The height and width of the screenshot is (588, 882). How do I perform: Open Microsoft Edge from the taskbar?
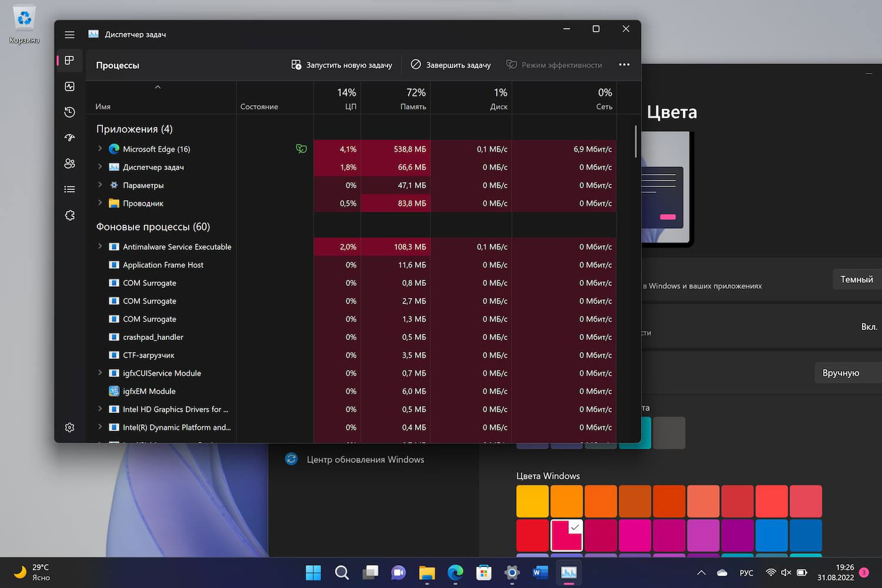pos(455,572)
